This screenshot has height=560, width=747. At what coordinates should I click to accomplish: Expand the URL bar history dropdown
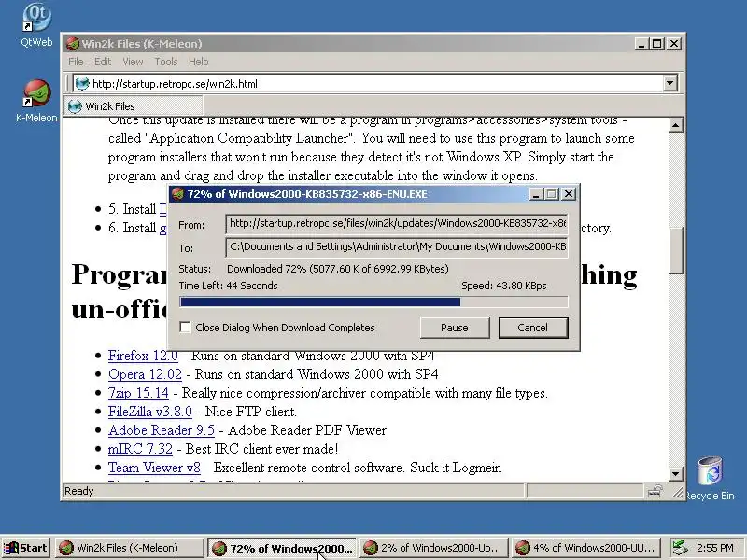[x=669, y=84]
